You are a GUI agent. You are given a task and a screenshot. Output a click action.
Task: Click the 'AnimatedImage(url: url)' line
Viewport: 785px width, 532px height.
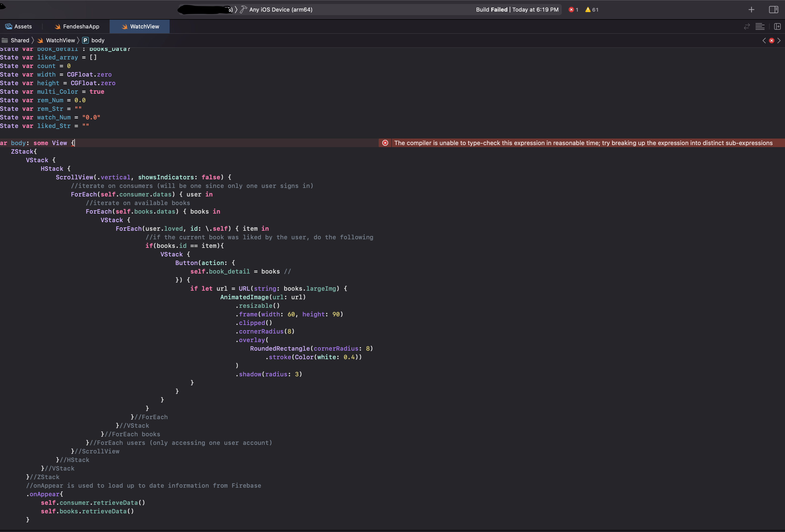coord(263,297)
